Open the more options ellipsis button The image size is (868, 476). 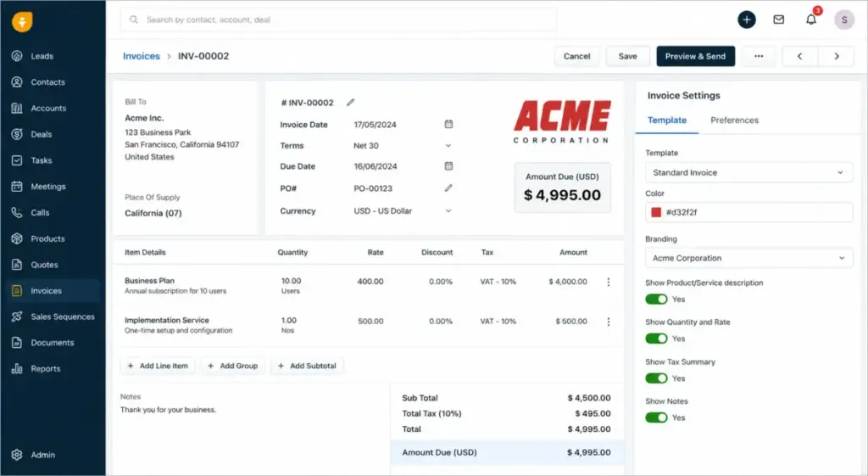759,56
